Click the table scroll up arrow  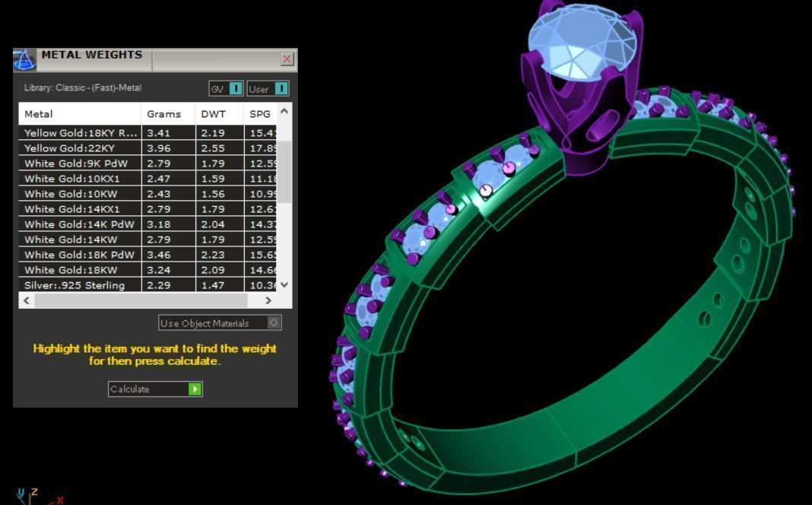coord(284,111)
